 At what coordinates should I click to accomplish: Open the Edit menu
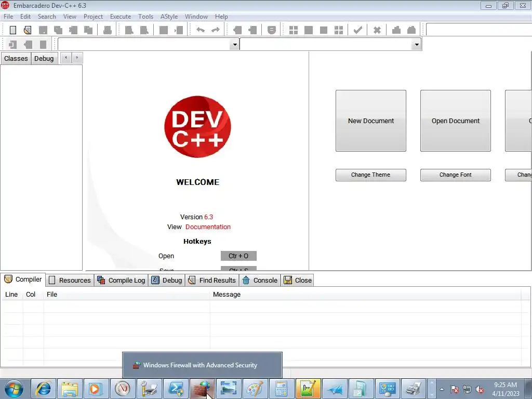pyautogui.click(x=25, y=17)
